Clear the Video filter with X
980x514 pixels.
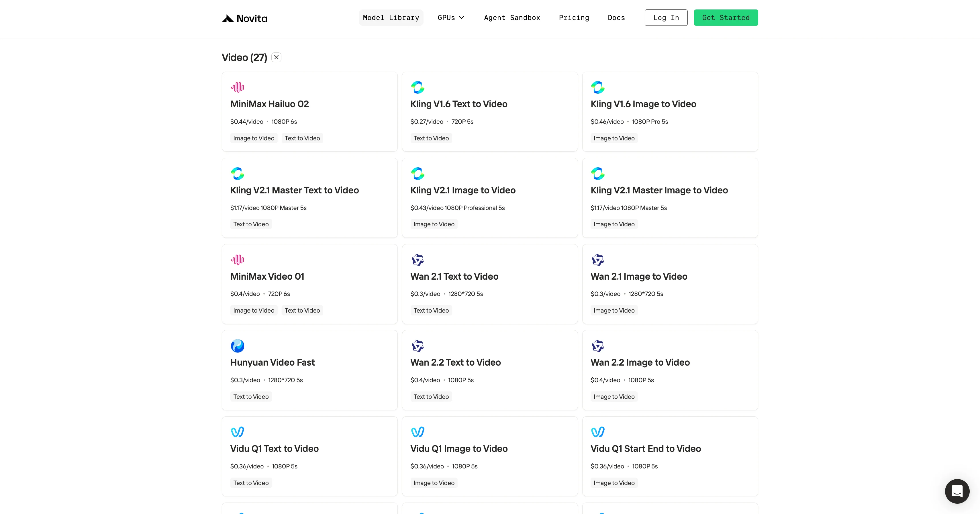tap(276, 57)
